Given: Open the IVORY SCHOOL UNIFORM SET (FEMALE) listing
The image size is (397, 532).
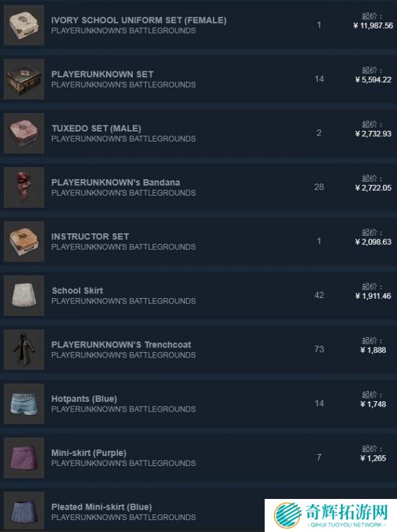Looking at the screenshot, I should 138,20.
